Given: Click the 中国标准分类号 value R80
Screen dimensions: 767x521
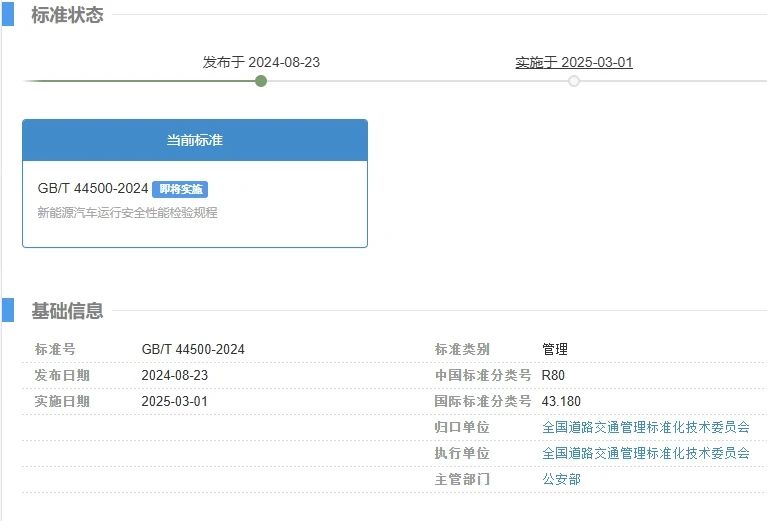Looking at the screenshot, I should [554, 375].
